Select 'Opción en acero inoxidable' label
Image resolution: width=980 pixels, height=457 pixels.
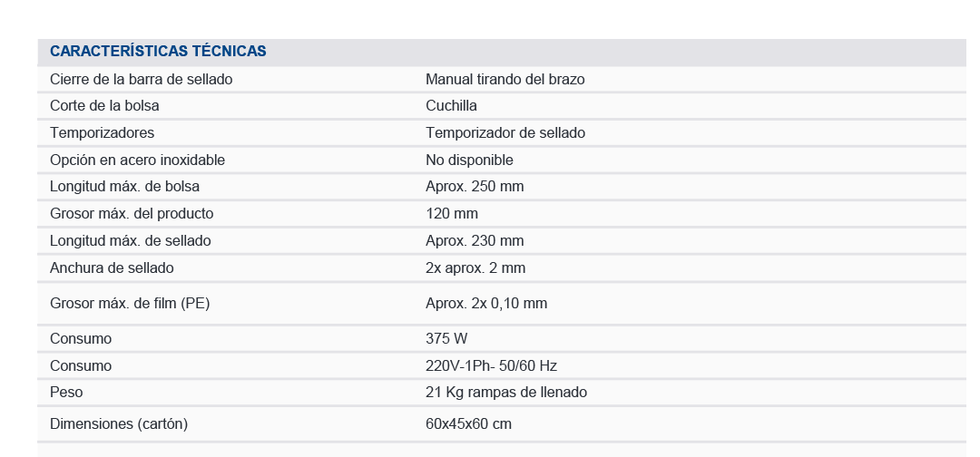(137, 160)
